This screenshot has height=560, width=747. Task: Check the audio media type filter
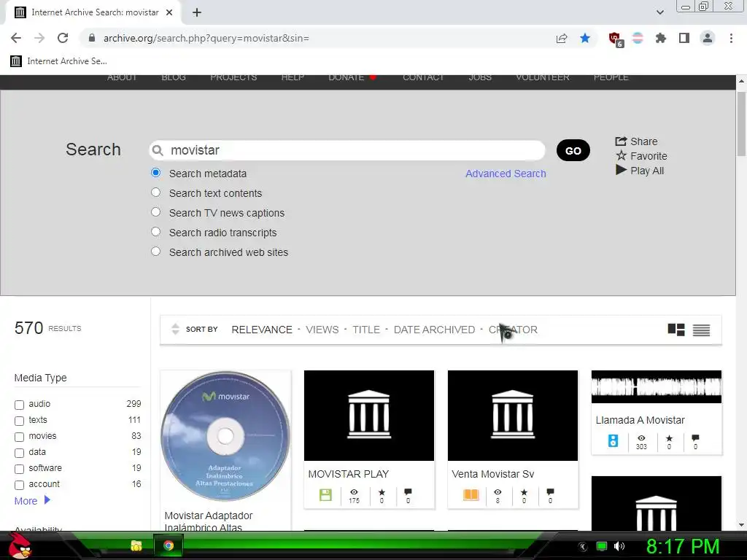pyautogui.click(x=19, y=405)
